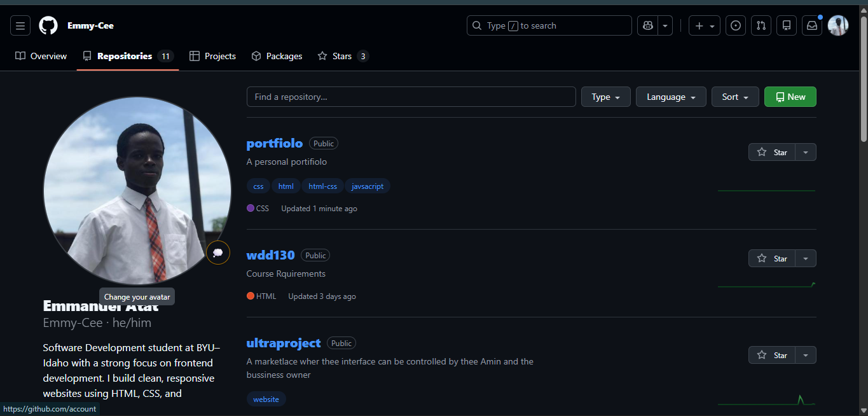Expand star lists dropdown for portfiolo
This screenshot has width=868, height=416.
coord(806,152)
